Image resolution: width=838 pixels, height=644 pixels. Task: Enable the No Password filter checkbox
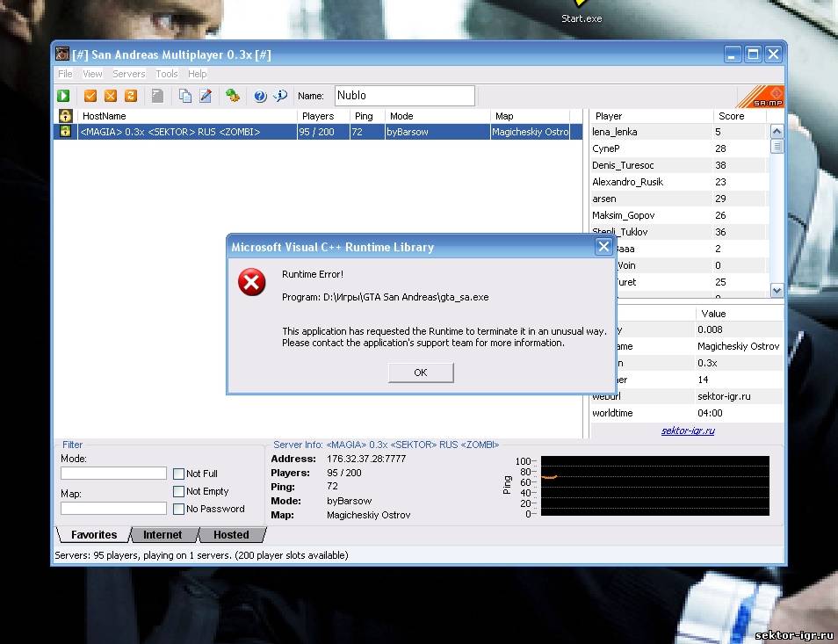(179, 509)
